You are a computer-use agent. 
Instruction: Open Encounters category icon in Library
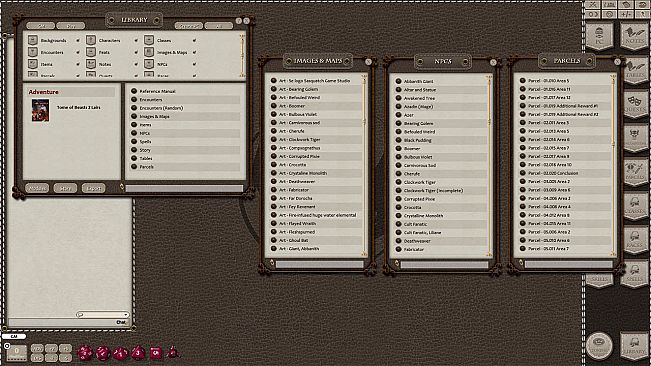click(x=33, y=52)
